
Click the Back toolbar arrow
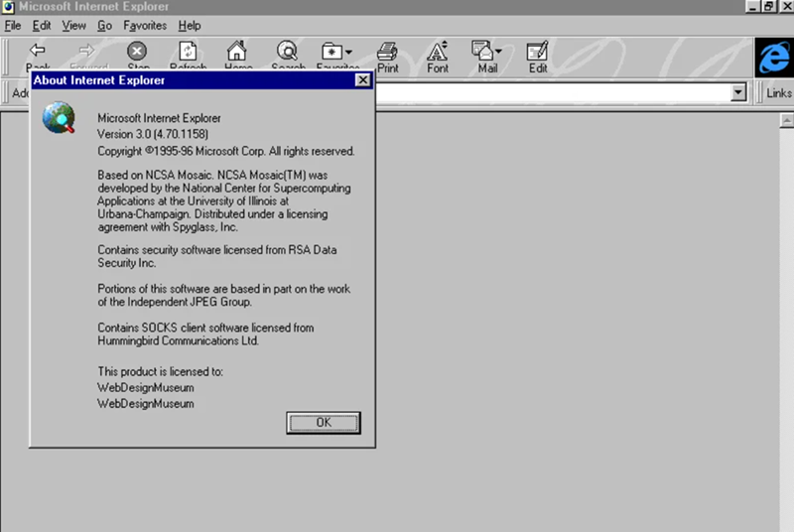tap(38, 51)
